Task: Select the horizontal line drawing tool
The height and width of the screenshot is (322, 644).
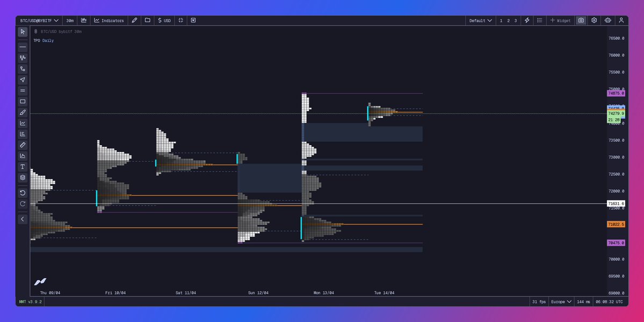Action: tap(23, 47)
